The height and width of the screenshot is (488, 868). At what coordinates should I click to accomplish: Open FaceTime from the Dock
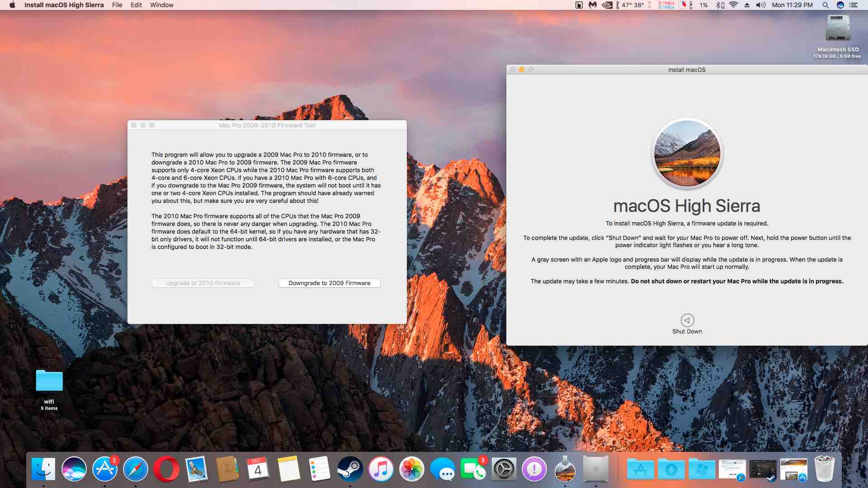[x=473, y=469]
